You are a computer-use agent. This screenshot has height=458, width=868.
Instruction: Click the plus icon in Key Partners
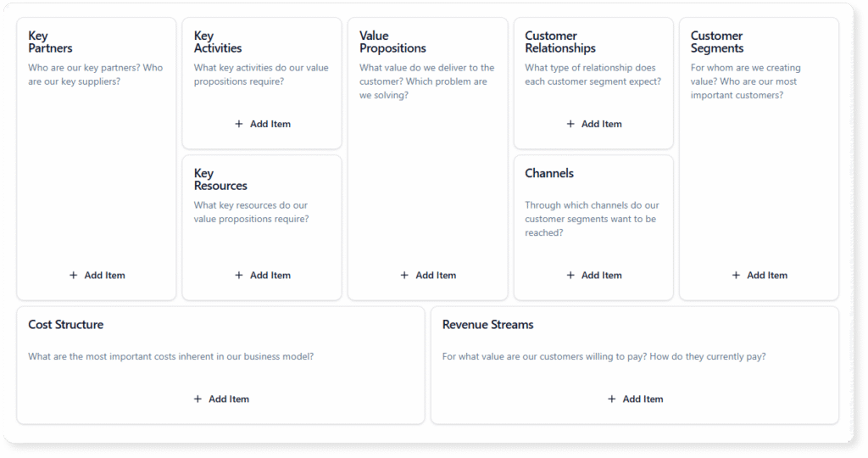[74, 276]
